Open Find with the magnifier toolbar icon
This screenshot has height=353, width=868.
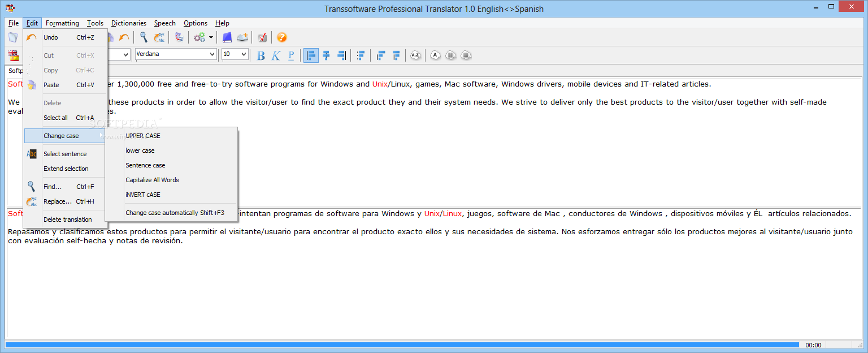144,37
